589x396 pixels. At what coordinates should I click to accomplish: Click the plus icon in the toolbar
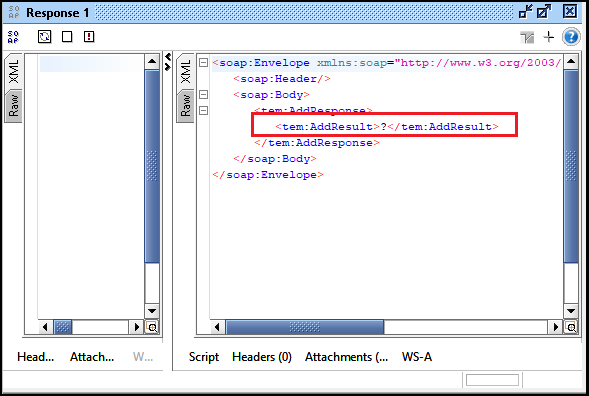point(549,37)
